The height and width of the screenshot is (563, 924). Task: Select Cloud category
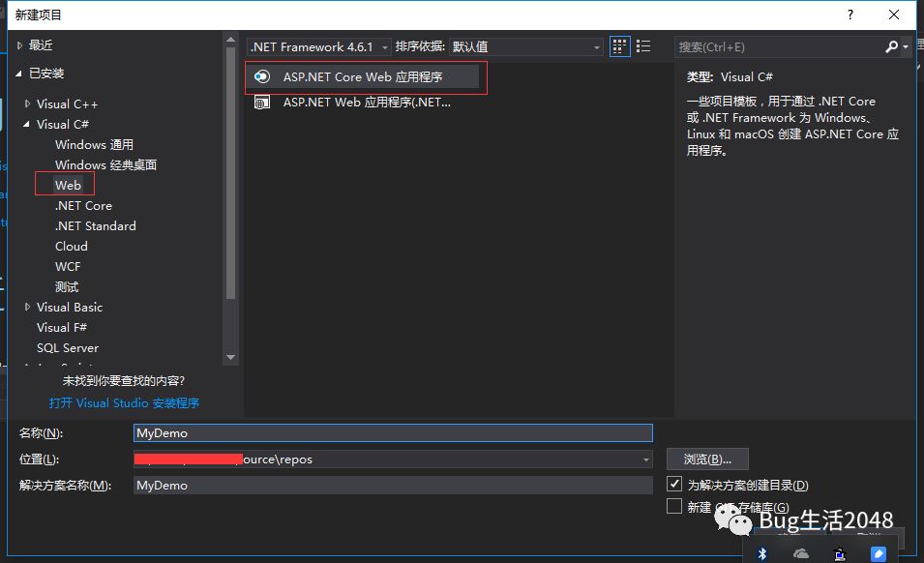coord(72,246)
